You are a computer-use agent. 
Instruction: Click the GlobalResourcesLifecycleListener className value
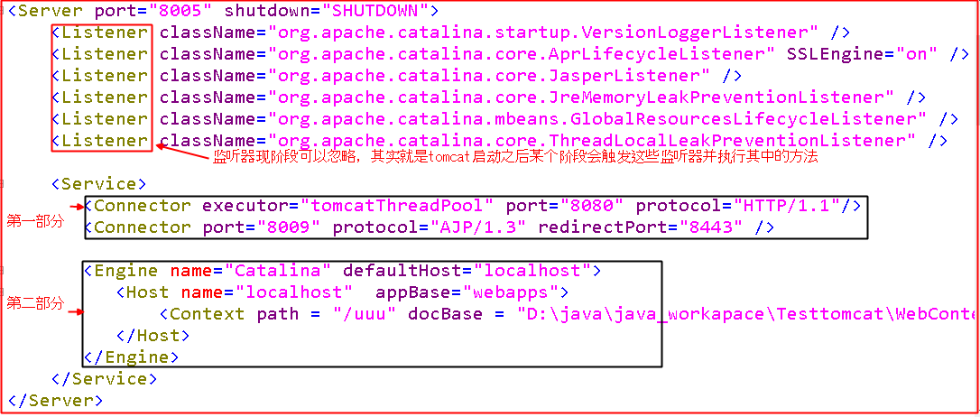(x=596, y=118)
